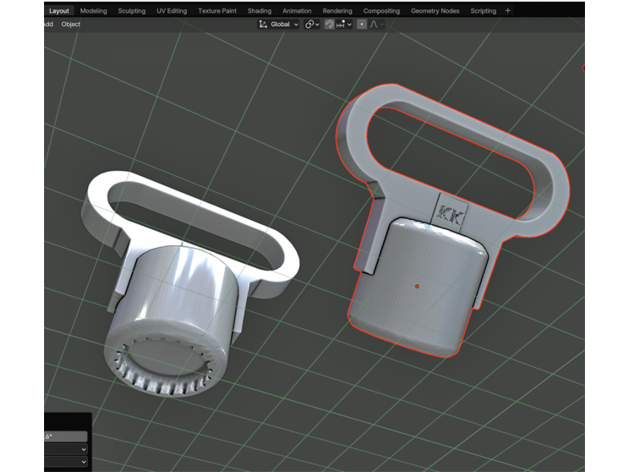Click the proportional falloff curve icon
This screenshot has height=472, width=628.
coord(374,24)
